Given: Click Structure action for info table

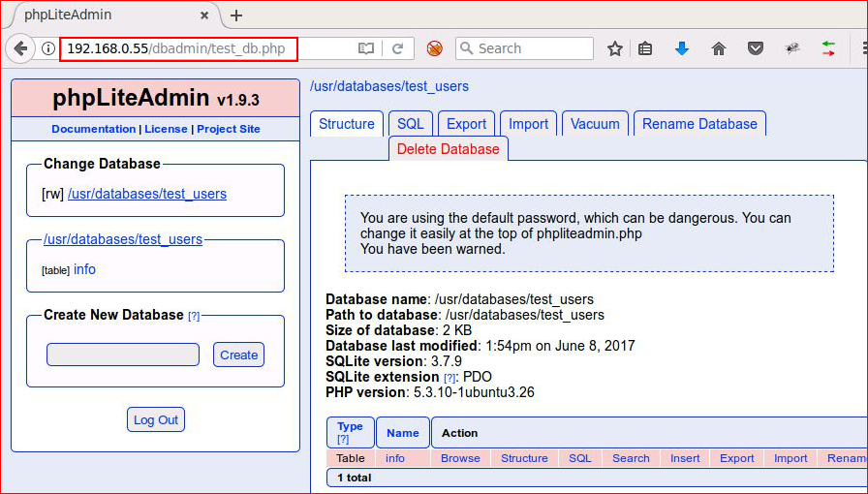Looking at the screenshot, I should point(524,458).
